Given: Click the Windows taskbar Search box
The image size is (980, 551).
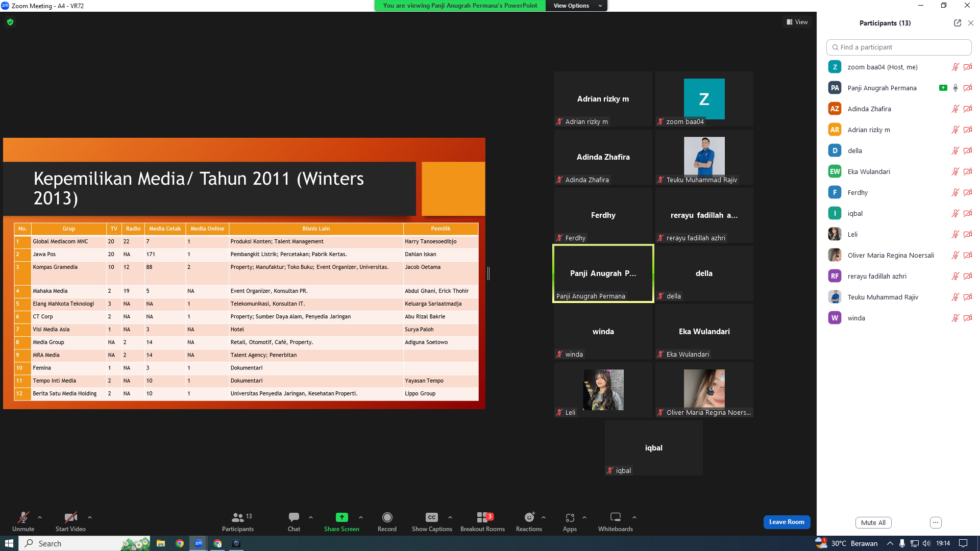Looking at the screenshot, I should pyautogui.click(x=85, y=543).
